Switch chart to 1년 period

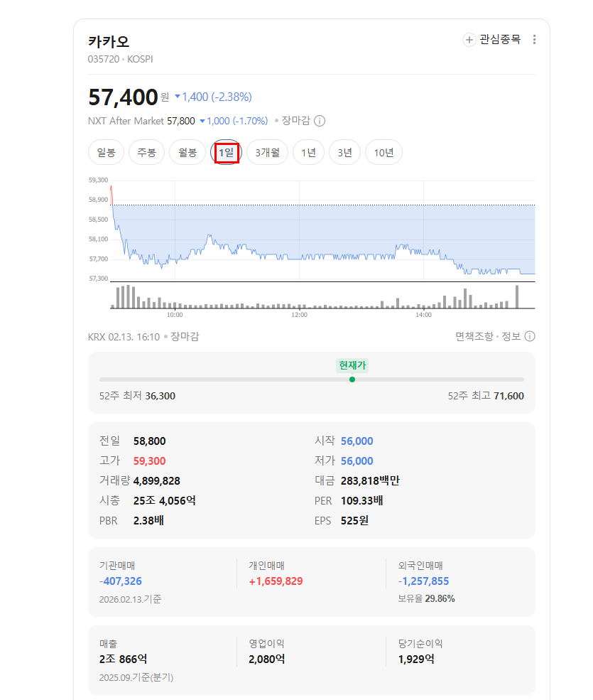tap(308, 153)
